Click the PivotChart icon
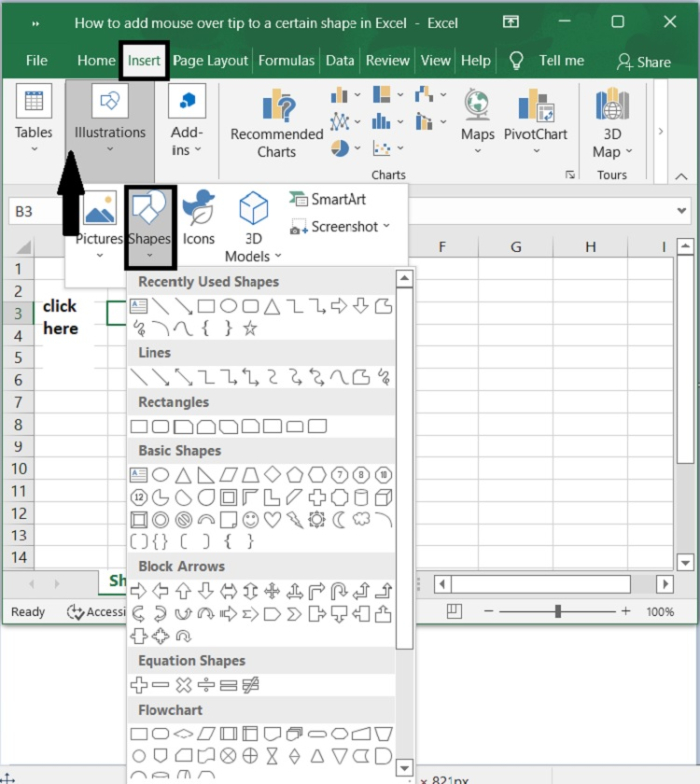The image size is (700, 784). (536, 105)
